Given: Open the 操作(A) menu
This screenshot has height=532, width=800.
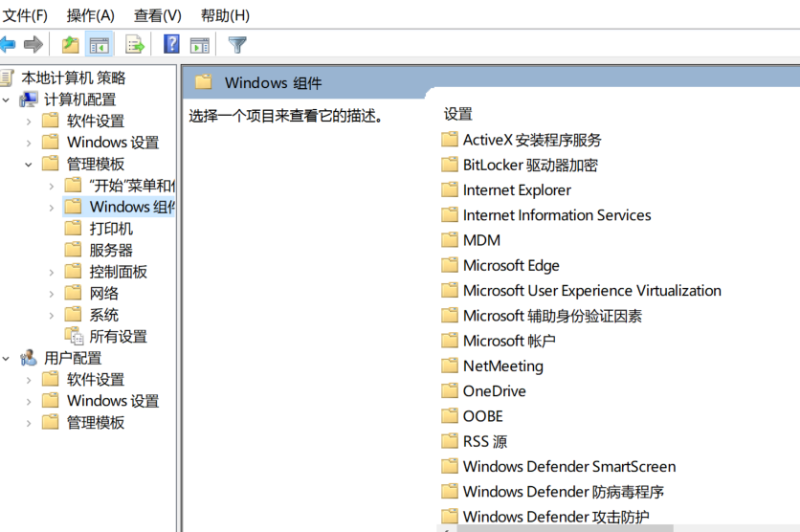Looking at the screenshot, I should 90,15.
